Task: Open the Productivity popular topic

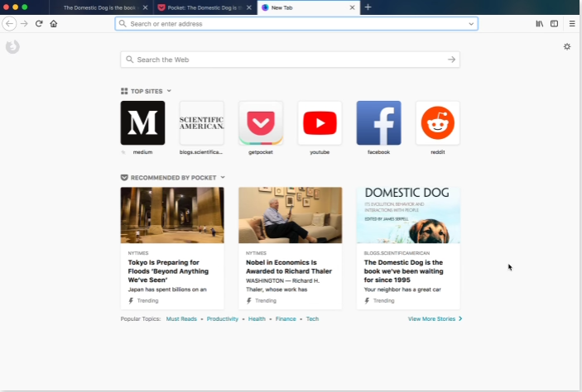Action: 222,318
